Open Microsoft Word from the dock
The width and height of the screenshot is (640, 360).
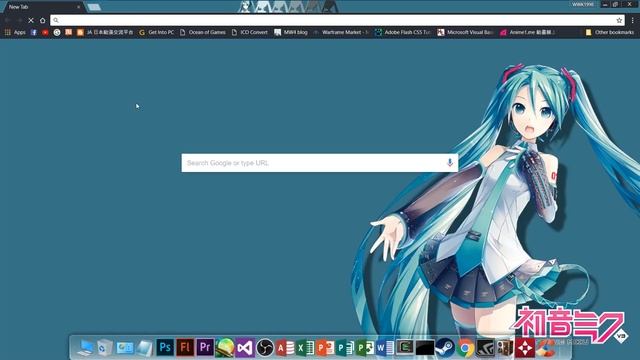[385, 348]
